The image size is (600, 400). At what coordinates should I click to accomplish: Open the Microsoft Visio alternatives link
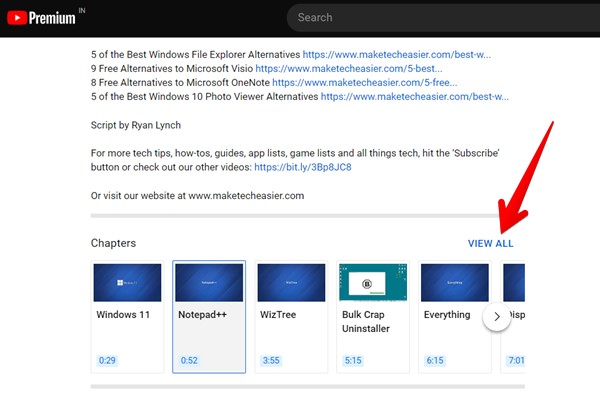click(349, 69)
